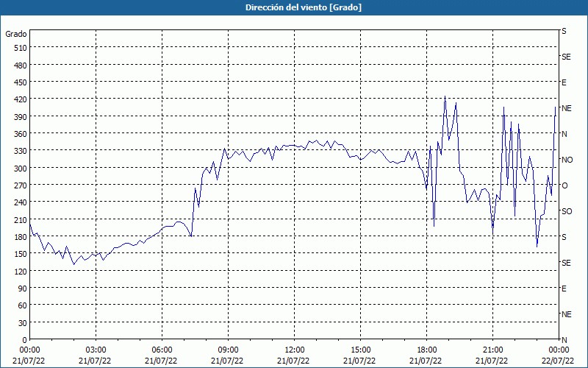Click the 90 value on the left axis
588x368 pixels.
[x=23, y=289]
